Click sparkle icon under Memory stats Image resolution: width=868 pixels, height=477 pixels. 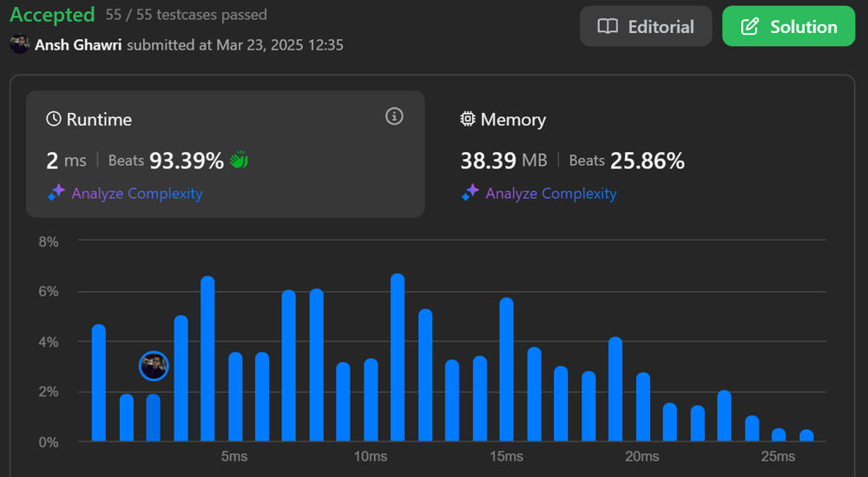coord(470,194)
